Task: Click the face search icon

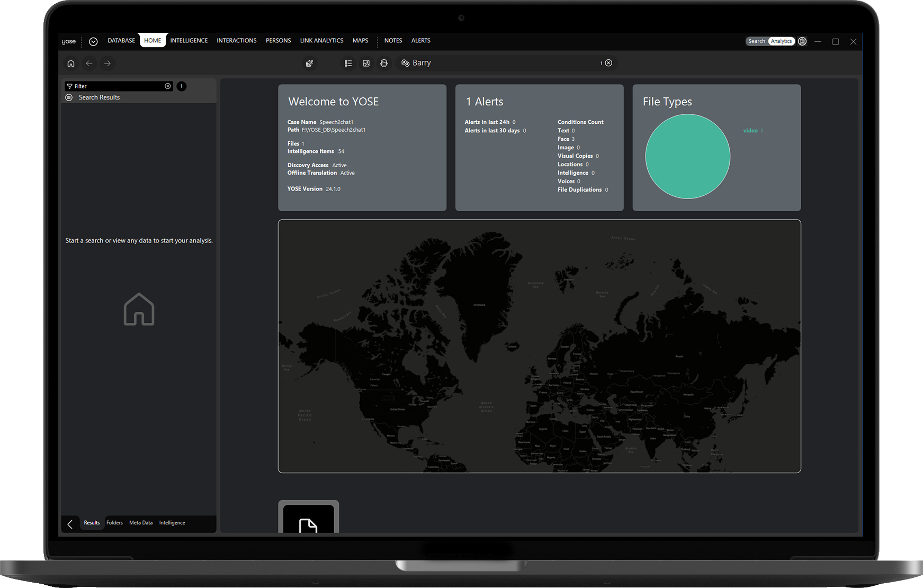Action: pyautogui.click(x=384, y=64)
